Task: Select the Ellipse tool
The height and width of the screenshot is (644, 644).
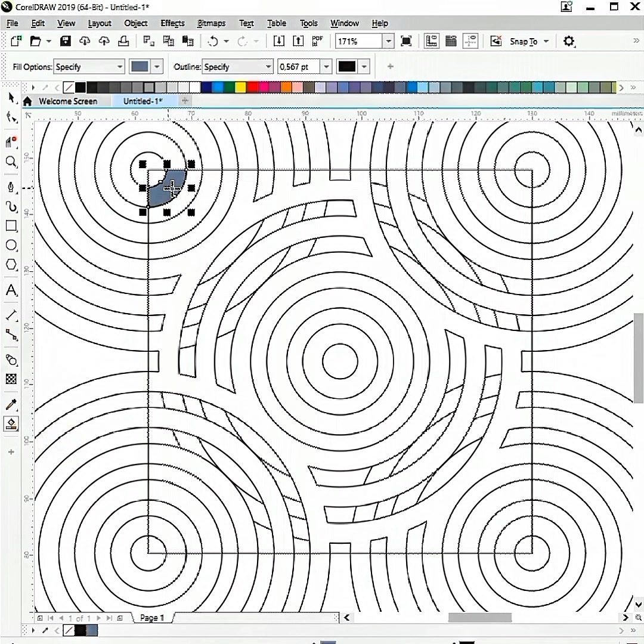Action: tap(11, 246)
